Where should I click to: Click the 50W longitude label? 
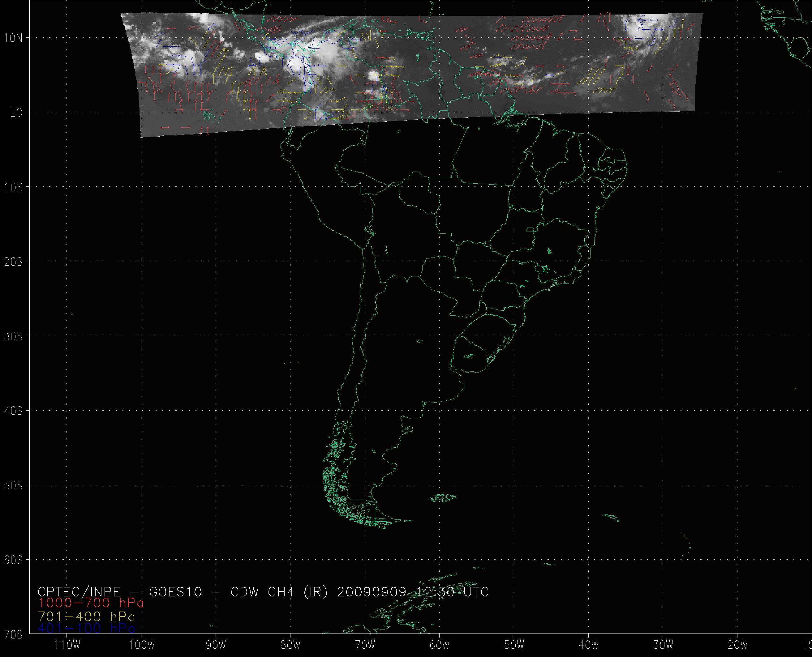[514, 645]
